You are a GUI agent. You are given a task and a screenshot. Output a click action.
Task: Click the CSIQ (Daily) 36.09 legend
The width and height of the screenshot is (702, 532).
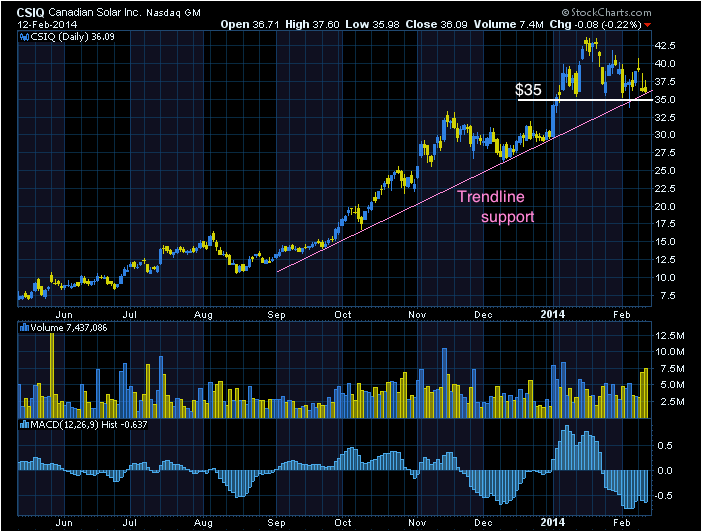pyautogui.click(x=72, y=37)
